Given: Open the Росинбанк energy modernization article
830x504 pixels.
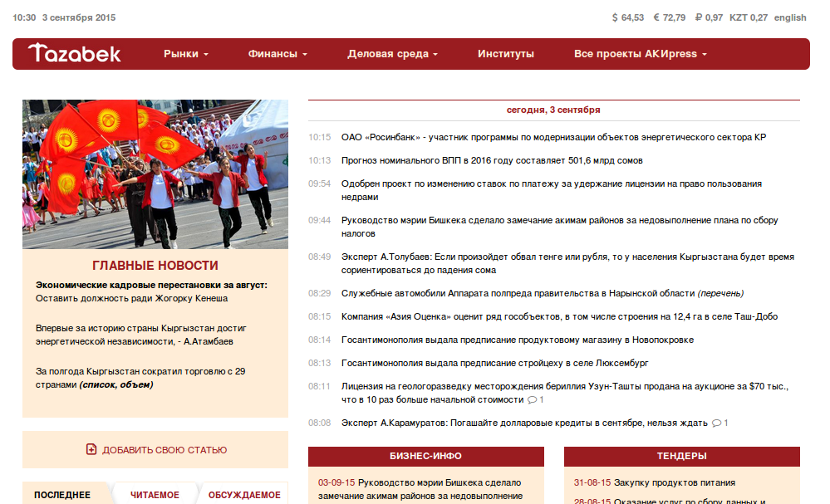Looking at the screenshot, I should pyautogui.click(x=553, y=137).
